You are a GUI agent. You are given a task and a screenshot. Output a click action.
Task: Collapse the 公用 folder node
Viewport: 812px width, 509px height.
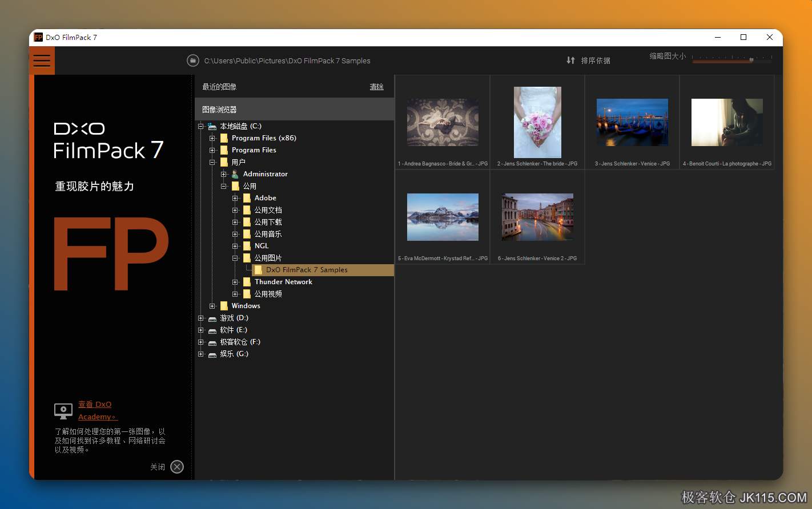click(224, 186)
